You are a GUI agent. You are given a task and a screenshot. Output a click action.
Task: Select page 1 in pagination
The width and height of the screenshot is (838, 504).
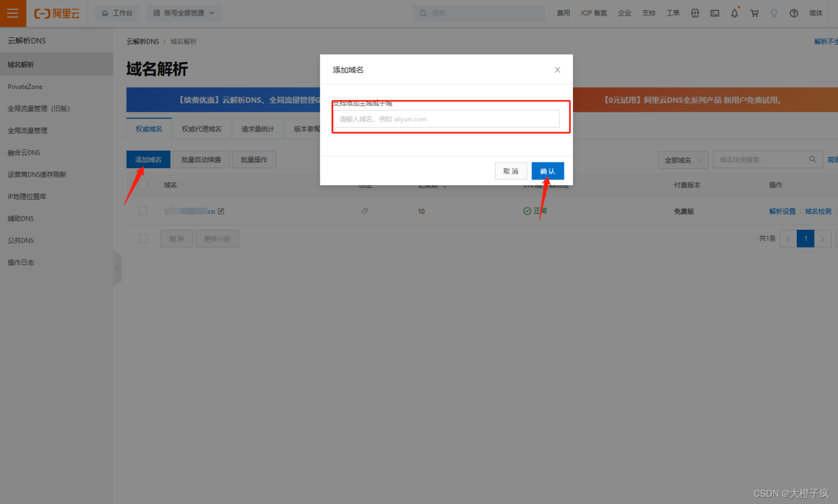click(805, 239)
